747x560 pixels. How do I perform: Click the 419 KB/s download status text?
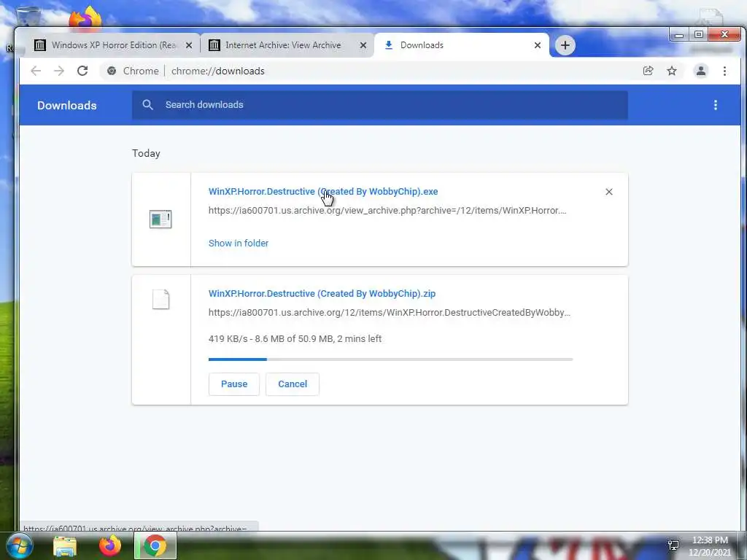[x=295, y=338]
